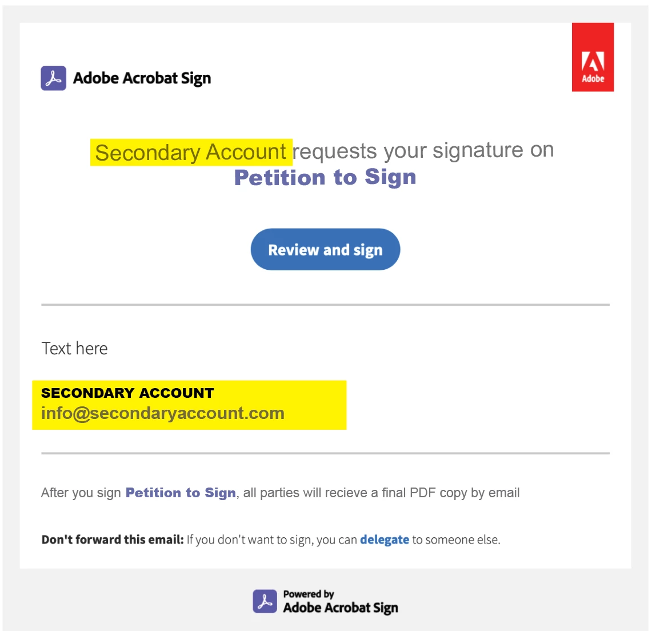Viewport: 672px width, 631px height.
Task: Click the header "Adobe Acrobat Sign" wordmark
Action: pos(142,78)
